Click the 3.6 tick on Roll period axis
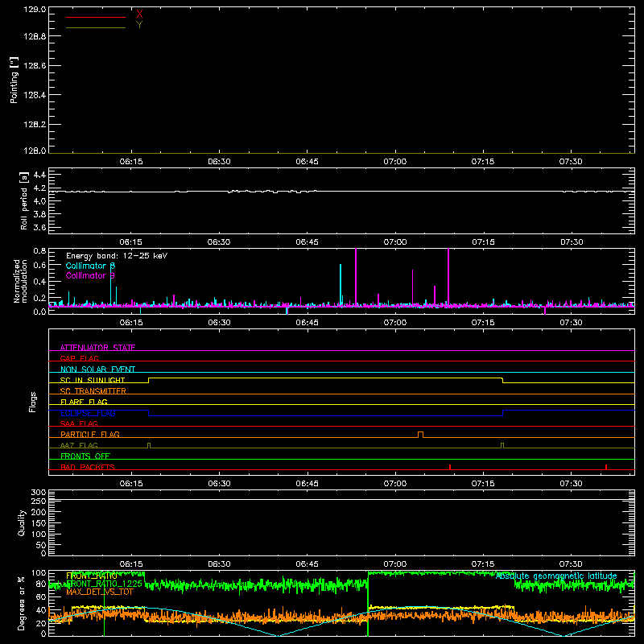The width and height of the screenshot is (644, 644). tap(39, 227)
